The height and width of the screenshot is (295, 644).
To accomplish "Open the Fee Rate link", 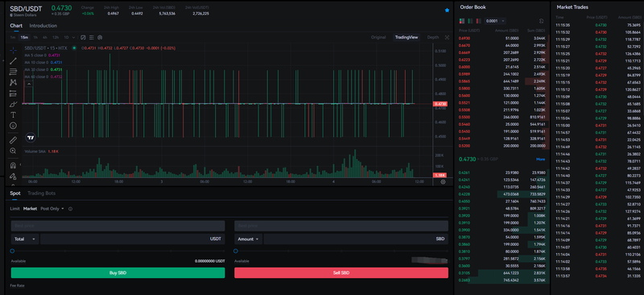I will pos(17,285).
